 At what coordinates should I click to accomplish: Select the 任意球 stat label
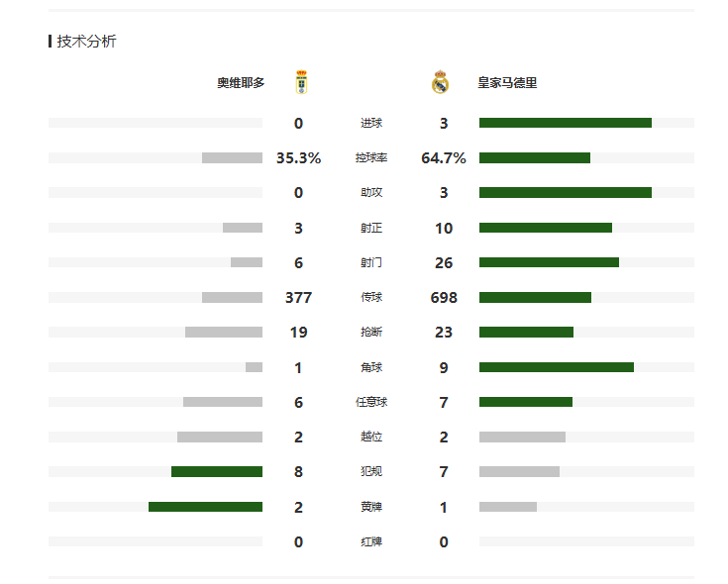coord(371,402)
